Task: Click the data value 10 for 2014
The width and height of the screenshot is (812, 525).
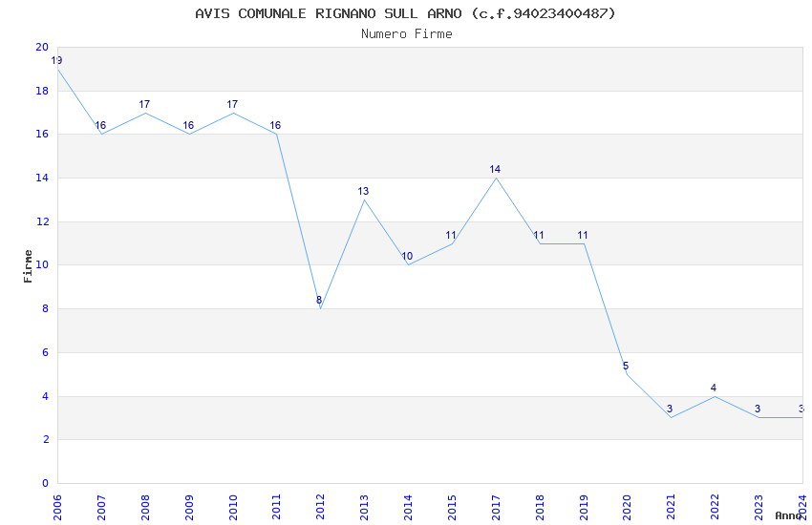Action: click(407, 256)
